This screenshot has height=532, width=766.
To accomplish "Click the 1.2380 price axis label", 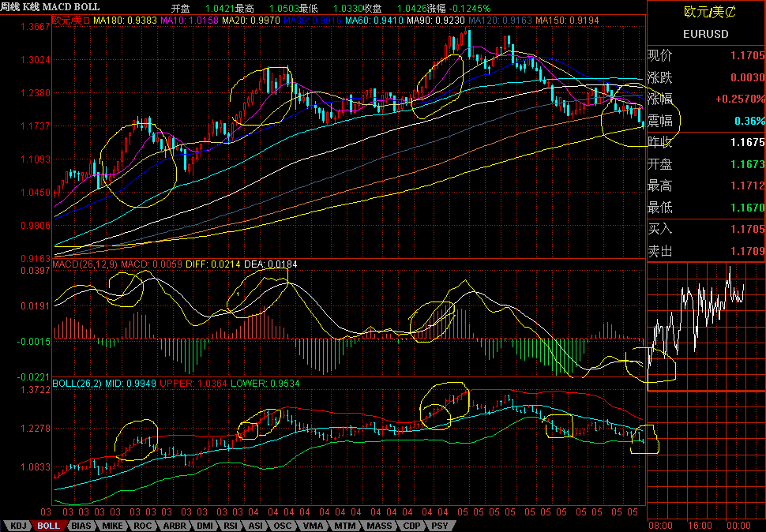I will (36, 92).
